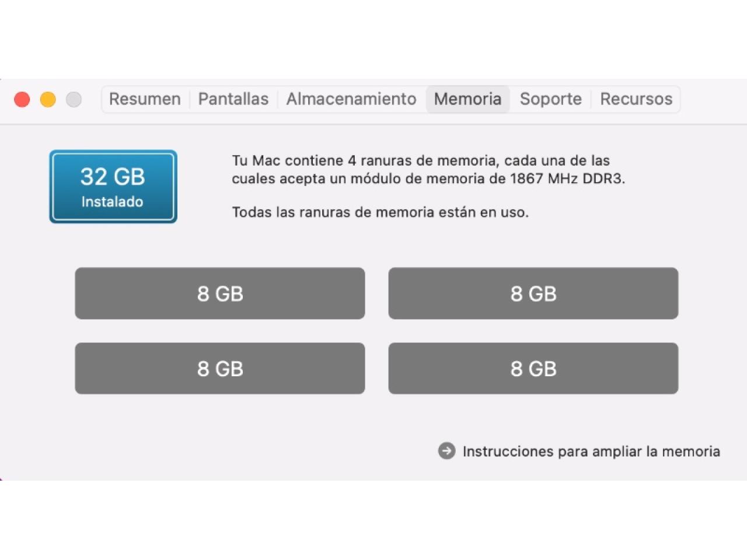Click the bottom-right 8 GB memory slot

[533, 369]
